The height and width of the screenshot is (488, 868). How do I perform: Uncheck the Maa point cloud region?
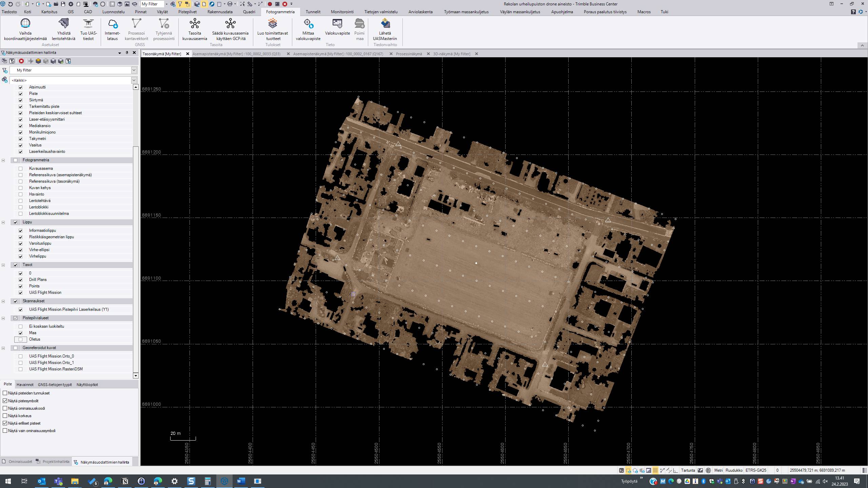coord(21,333)
